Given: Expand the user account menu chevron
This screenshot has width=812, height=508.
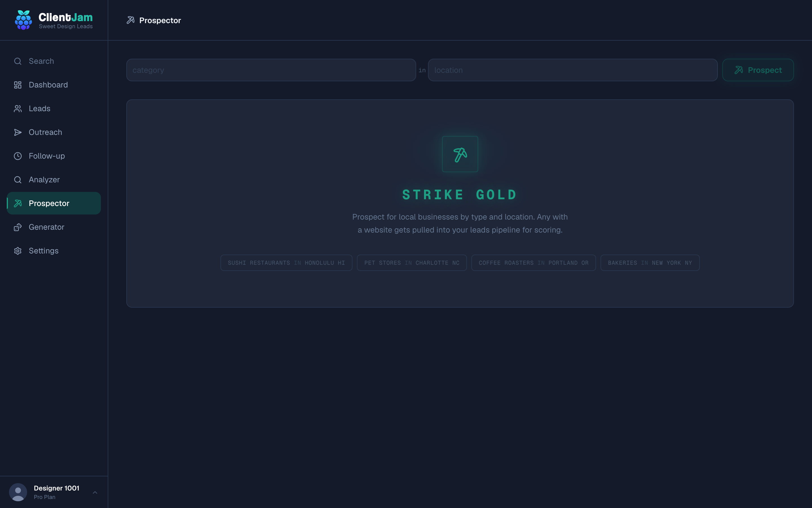Looking at the screenshot, I should [95, 492].
